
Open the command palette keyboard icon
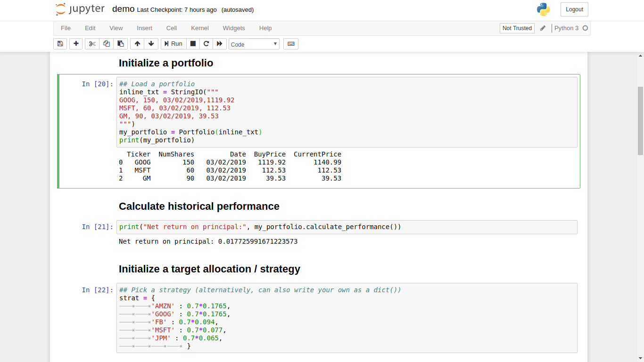pyautogui.click(x=291, y=44)
